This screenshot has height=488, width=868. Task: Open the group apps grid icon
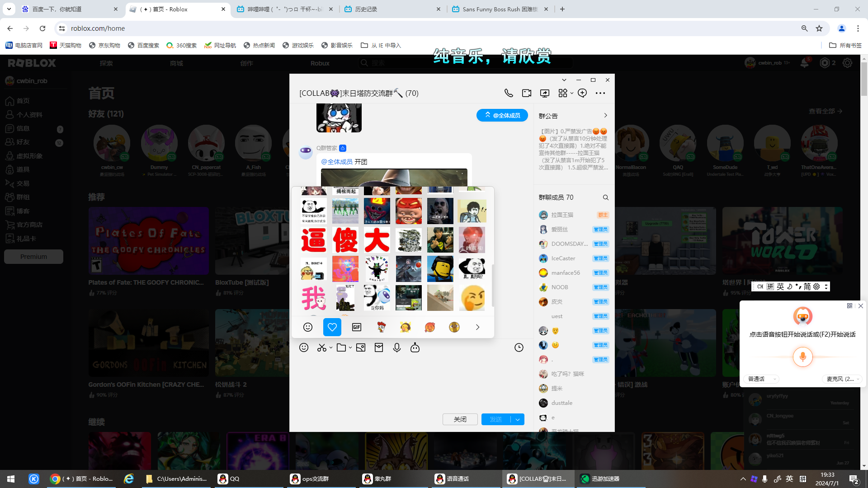coord(562,93)
